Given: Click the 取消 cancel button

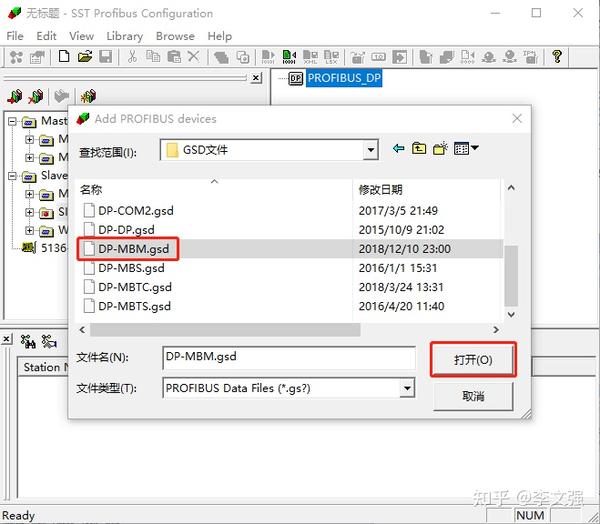Looking at the screenshot, I should [x=473, y=396].
